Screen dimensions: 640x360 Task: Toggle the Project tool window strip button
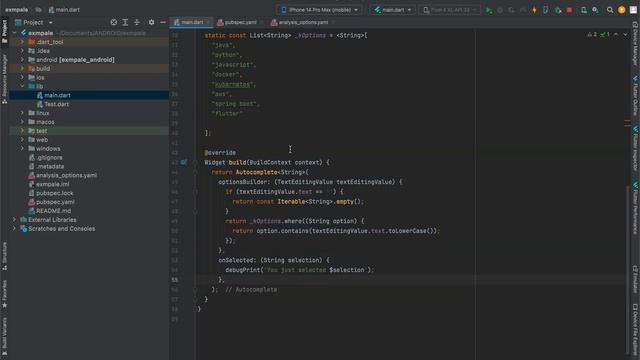click(4, 31)
